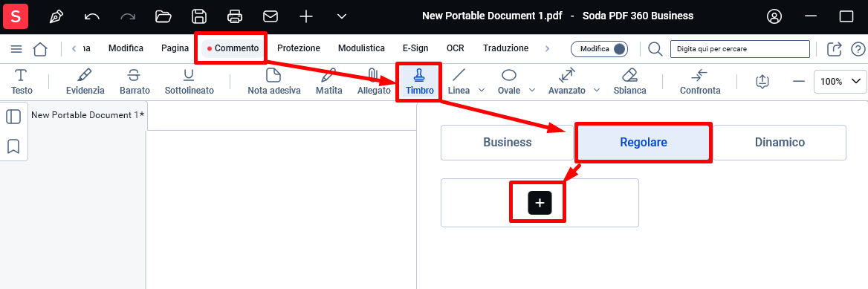Open the Protezione tab

pyautogui.click(x=299, y=48)
